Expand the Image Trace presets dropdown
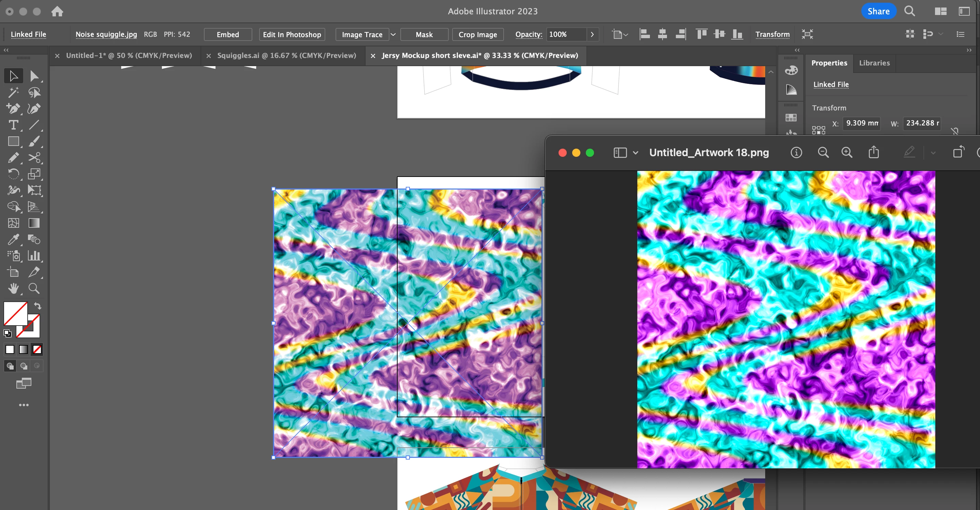980x510 pixels. coord(394,35)
